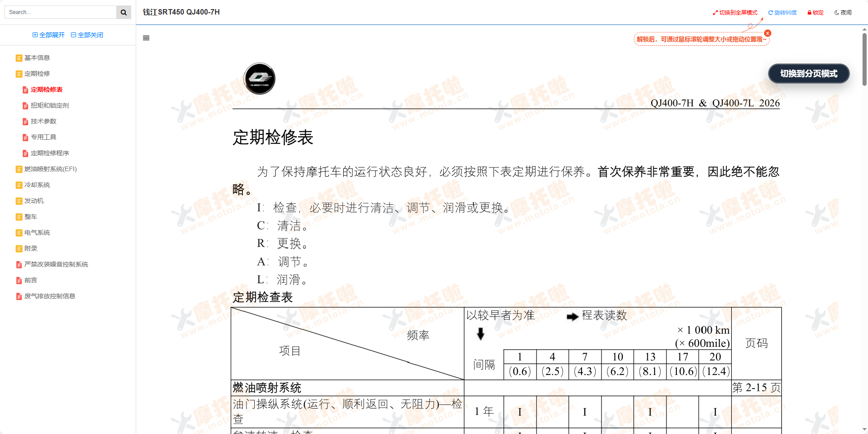
Task: Select 定期检修 tree node
Action: click(37, 74)
